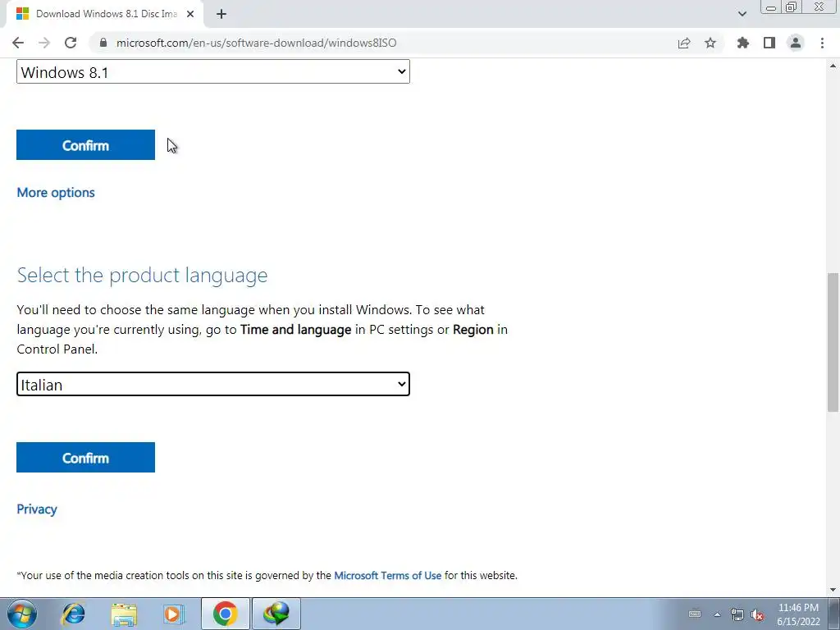840x630 pixels.
Task: Click the scrollbar up arrow
Action: click(x=833, y=66)
